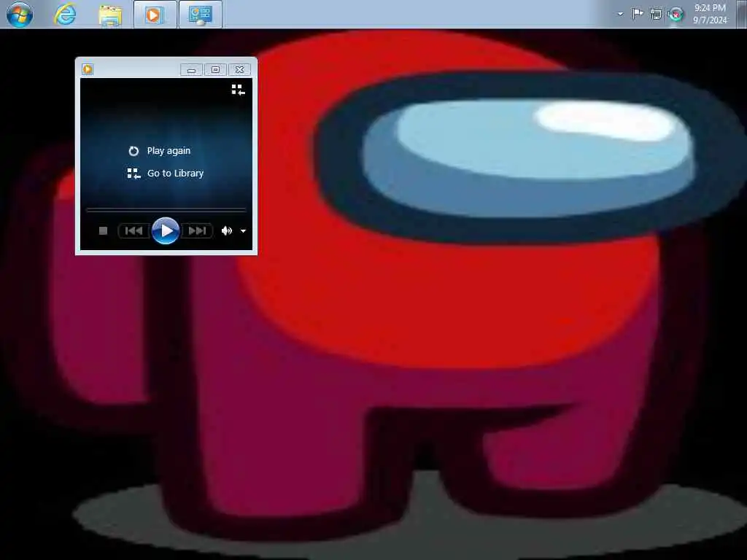Image resolution: width=747 pixels, height=560 pixels.
Task: Click the Play button in Media Player
Action: [166, 230]
